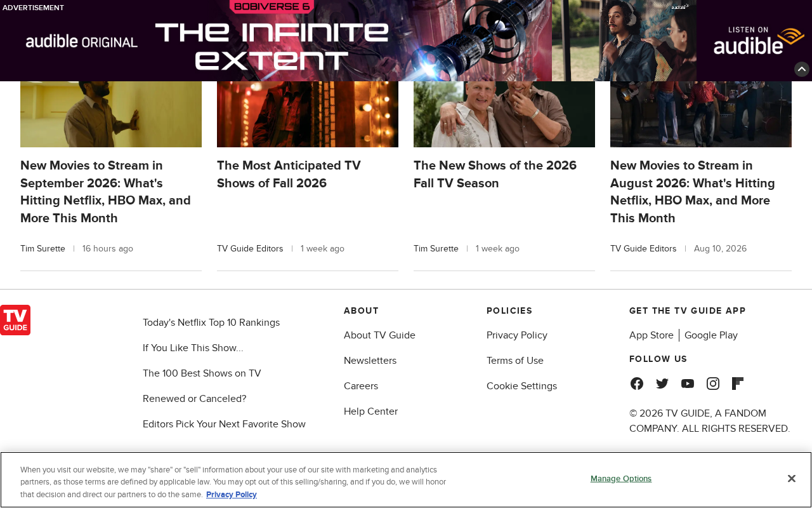The width and height of the screenshot is (812, 508).
Task: Click Tim Surette byline dated 16 hours ago
Action: point(43,249)
